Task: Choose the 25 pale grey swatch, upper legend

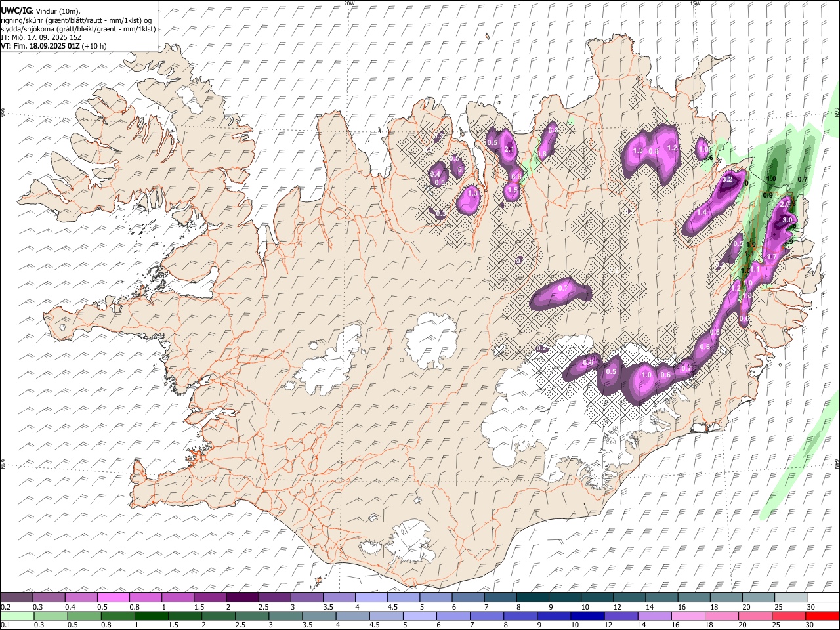Action: (x=790, y=598)
